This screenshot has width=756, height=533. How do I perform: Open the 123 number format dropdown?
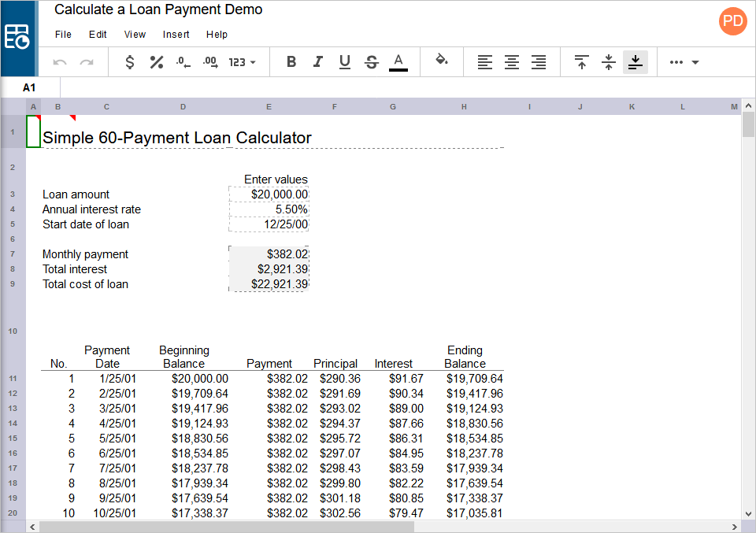coord(242,62)
